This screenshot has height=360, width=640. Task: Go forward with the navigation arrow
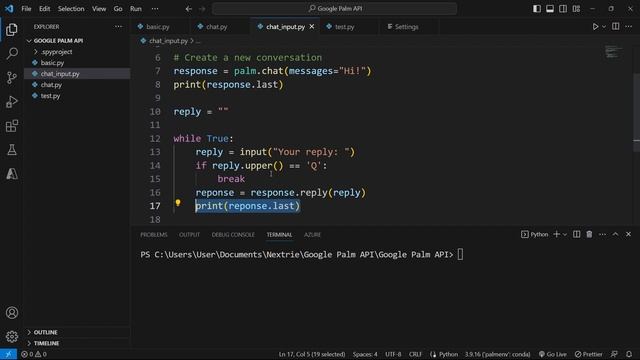202,9
